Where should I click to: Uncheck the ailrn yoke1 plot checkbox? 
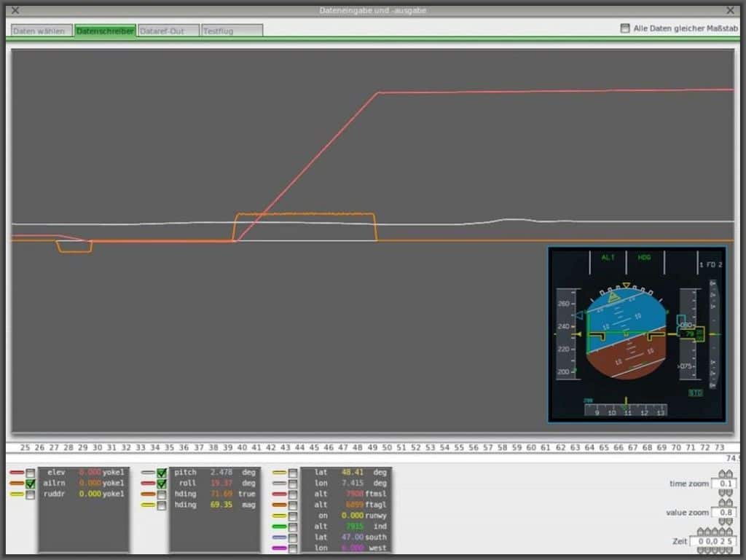(x=31, y=484)
